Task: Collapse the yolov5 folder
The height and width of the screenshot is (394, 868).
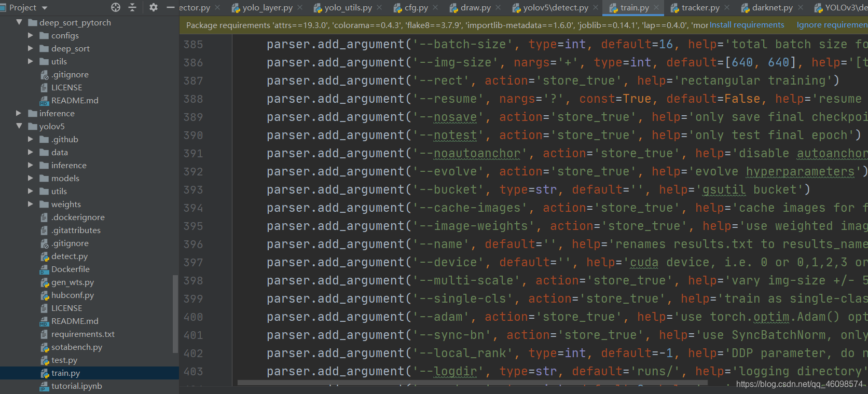Action: tap(19, 126)
